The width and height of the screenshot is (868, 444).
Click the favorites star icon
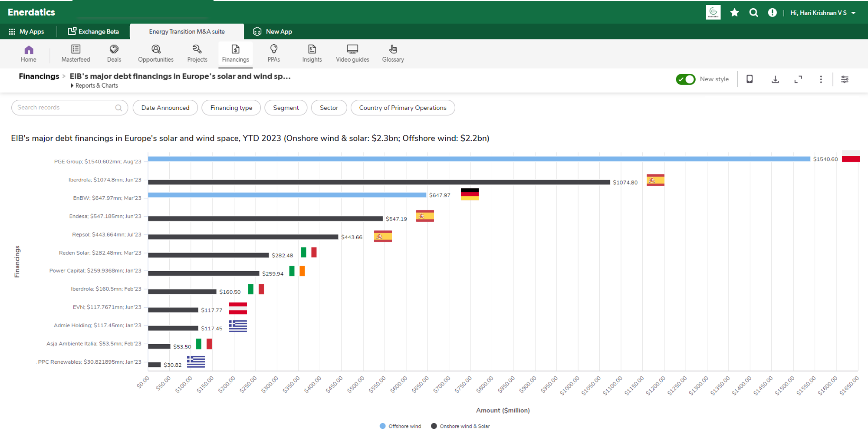pos(734,13)
